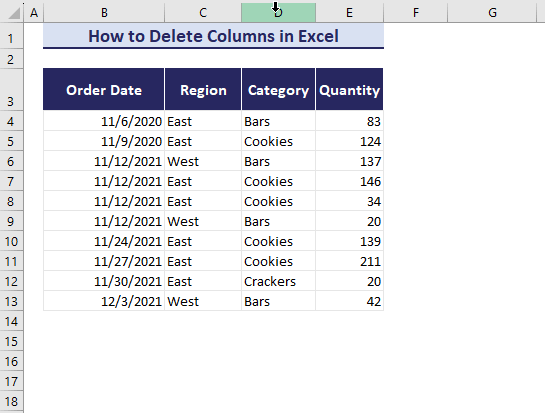Select cell with date 11/9/2020

(x=104, y=141)
